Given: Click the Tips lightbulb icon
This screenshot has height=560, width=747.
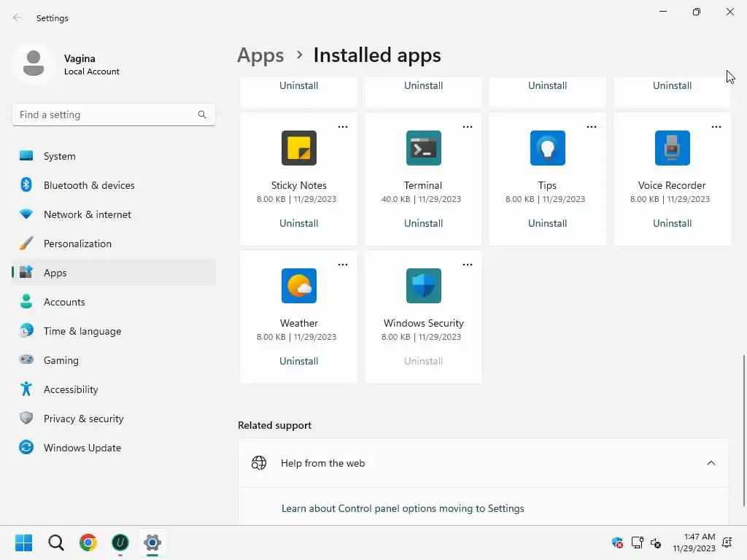Looking at the screenshot, I should click(x=547, y=148).
